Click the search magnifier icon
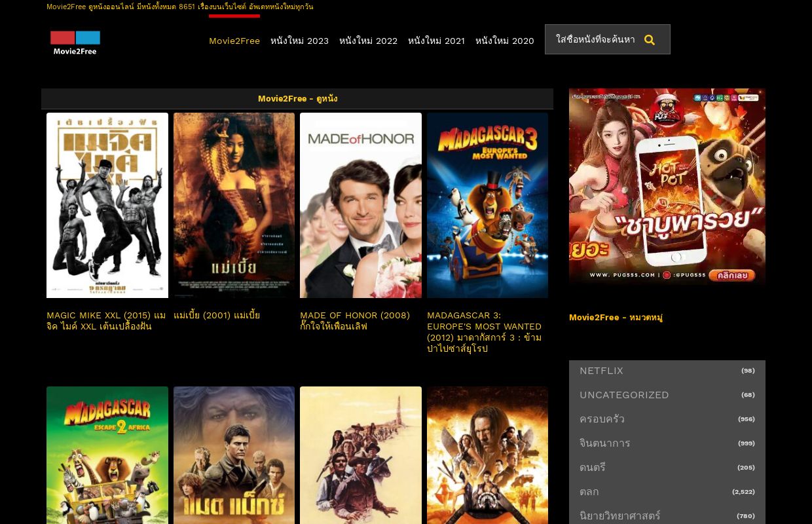The image size is (812, 524). click(650, 40)
